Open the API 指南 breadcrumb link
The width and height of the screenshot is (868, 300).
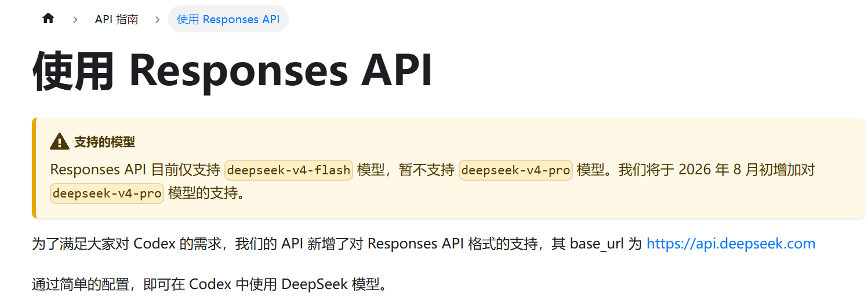point(117,19)
